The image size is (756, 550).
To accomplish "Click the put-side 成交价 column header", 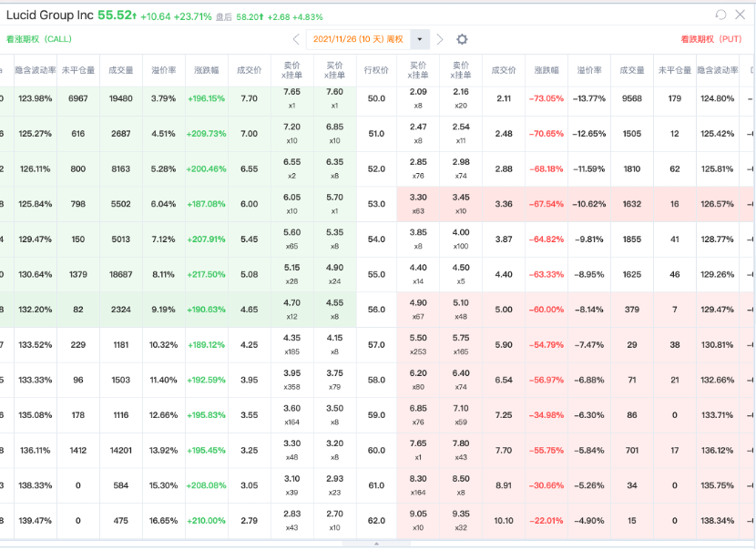I will 504,70.
